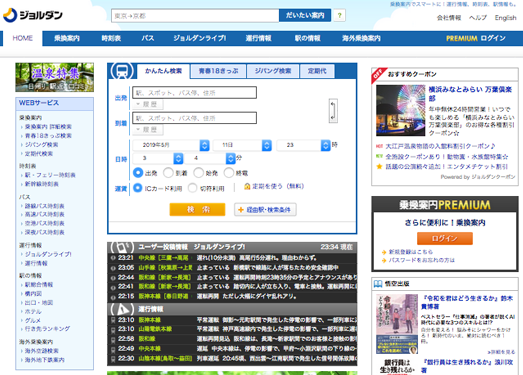Click the 温泉特集 banner image
Screen dimensions: 523x375
pyautogui.click(x=55, y=77)
